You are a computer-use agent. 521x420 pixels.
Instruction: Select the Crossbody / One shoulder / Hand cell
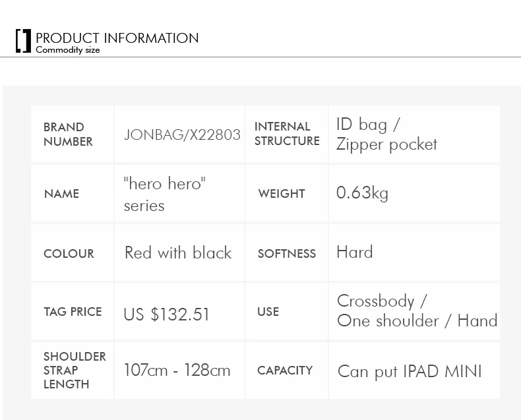click(414, 311)
